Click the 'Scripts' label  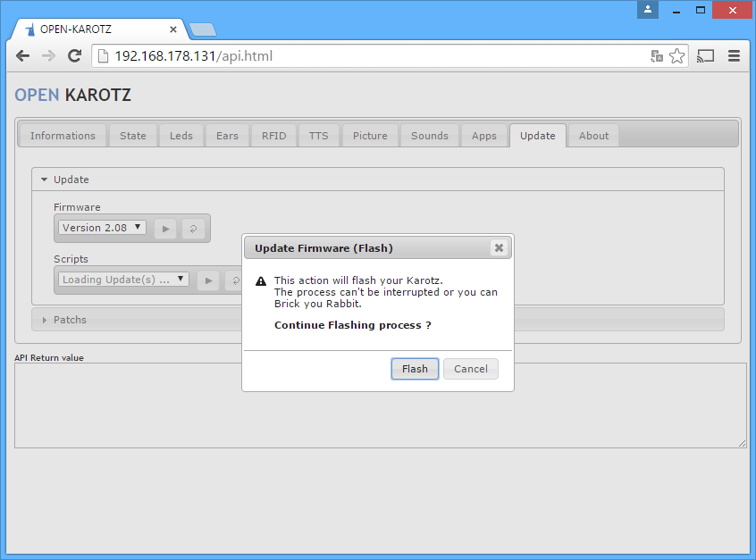pos(71,259)
